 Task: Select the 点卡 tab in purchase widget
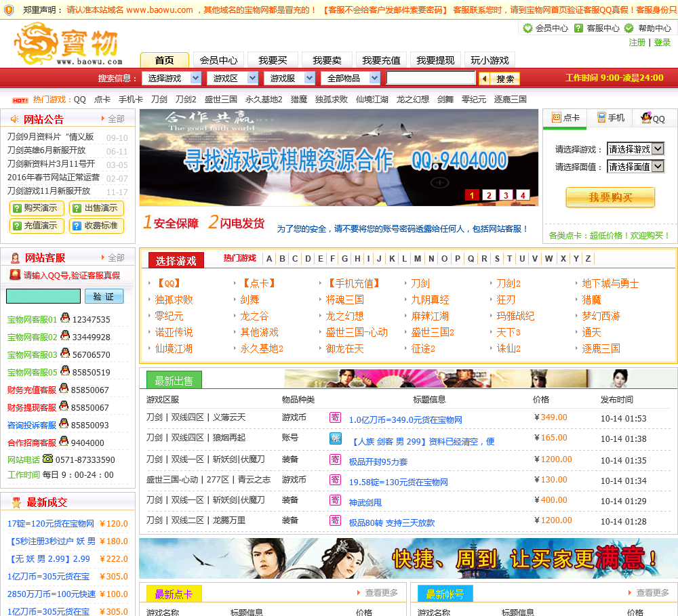tap(565, 118)
